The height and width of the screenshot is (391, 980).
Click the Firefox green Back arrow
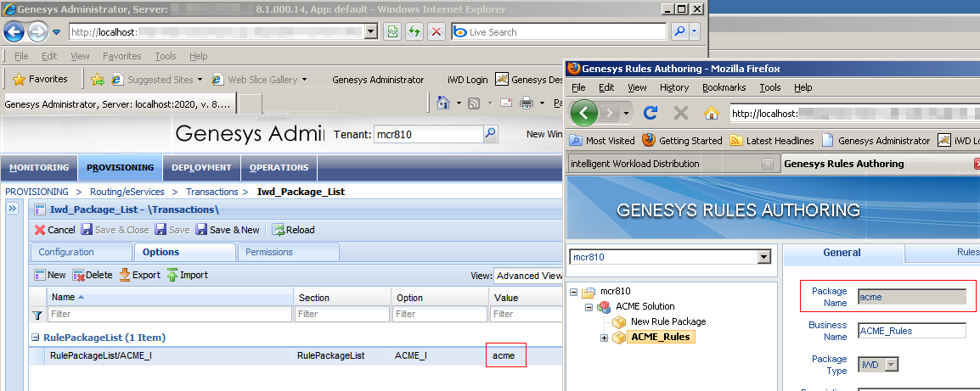click(585, 113)
